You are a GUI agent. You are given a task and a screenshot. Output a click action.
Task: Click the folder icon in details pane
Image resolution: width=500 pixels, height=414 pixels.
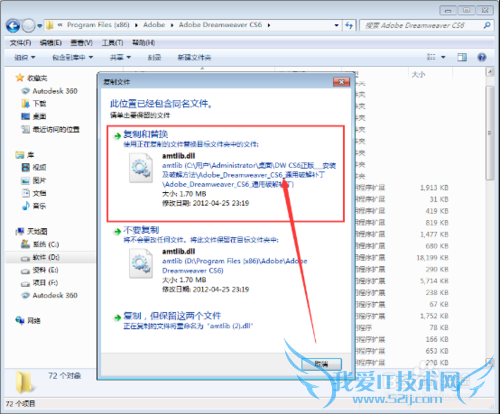[x=24, y=381]
